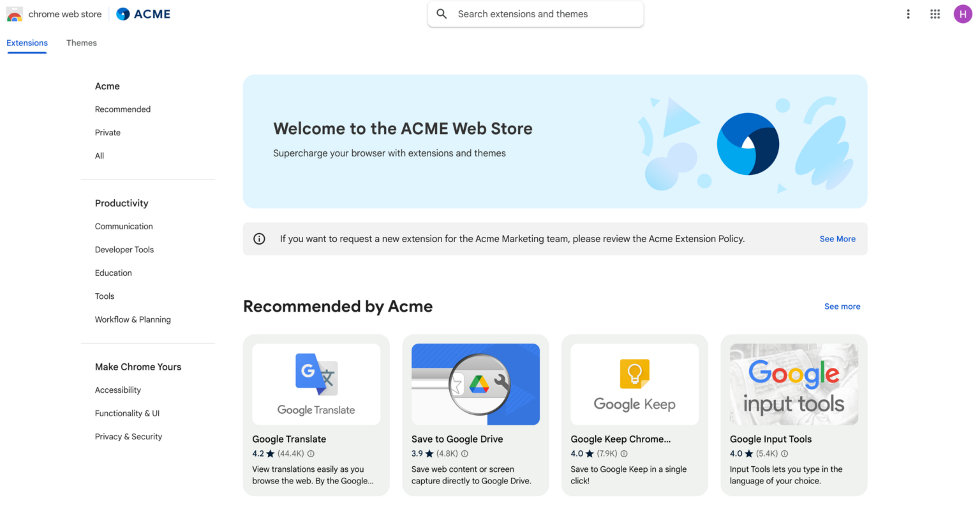Open the Google Translate extension thumbnail
Viewport: 980px width, 516px height.
click(x=316, y=384)
